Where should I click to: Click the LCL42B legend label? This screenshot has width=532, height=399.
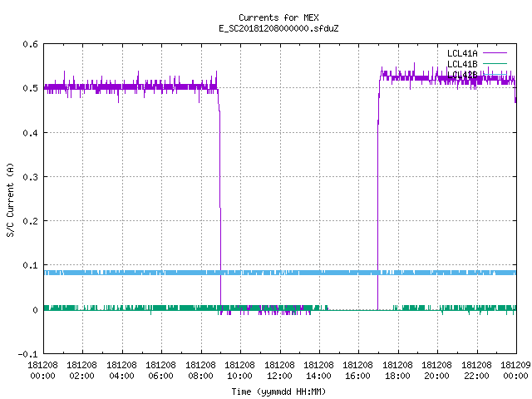[x=462, y=75]
